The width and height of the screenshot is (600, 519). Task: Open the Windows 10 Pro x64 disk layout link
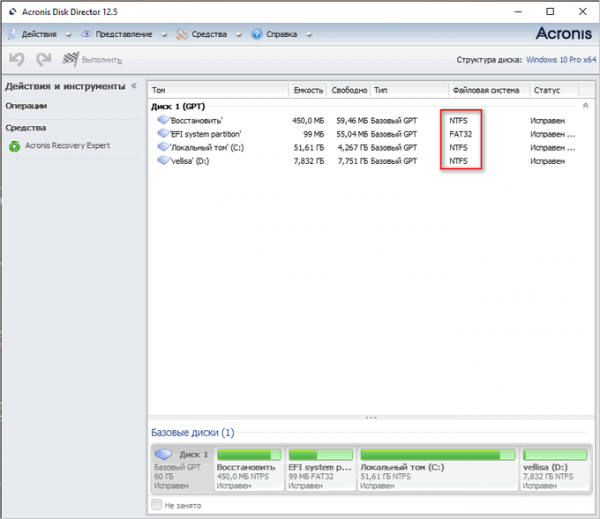click(x=561, y=60)
